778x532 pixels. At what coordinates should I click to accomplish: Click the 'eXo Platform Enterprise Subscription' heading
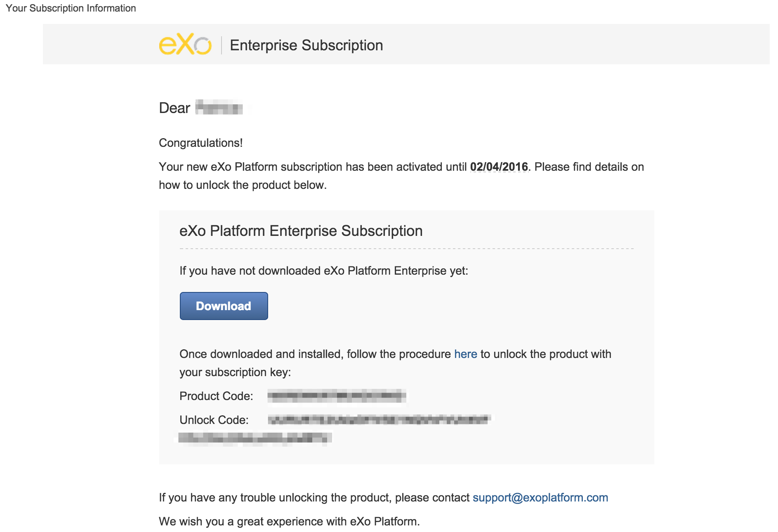tap(301, 231)
